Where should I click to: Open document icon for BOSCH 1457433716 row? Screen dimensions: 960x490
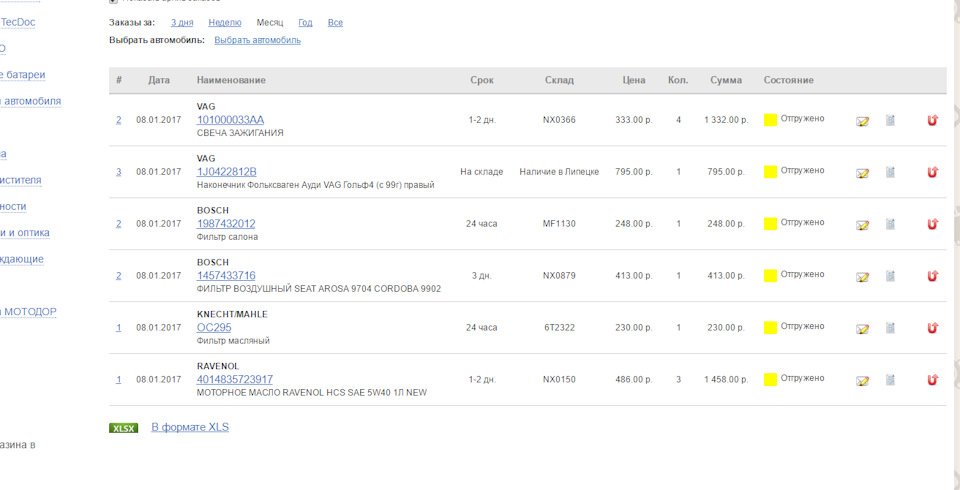890,276
